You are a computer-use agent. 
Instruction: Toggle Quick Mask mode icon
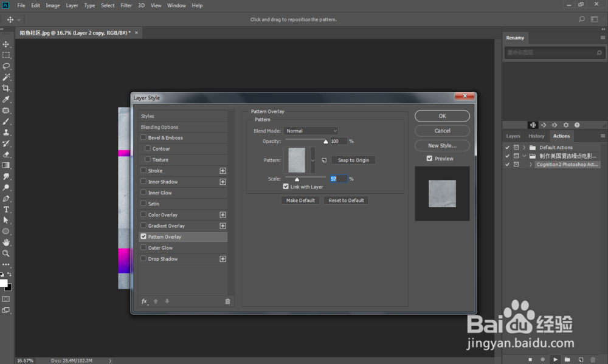[x=6, y=299]
